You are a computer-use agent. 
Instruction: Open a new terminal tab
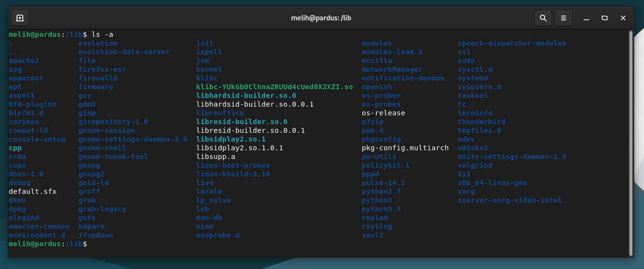point(20,18)
